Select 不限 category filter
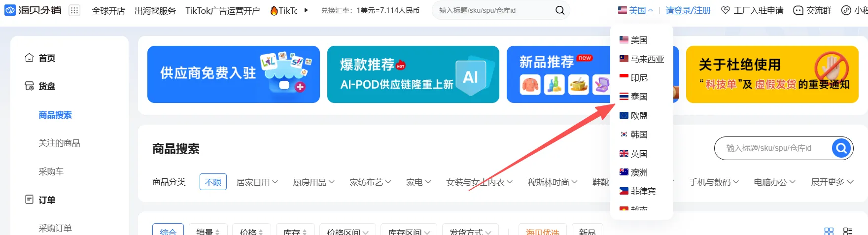This screenshot has height=235, width=868. point(213,182)
